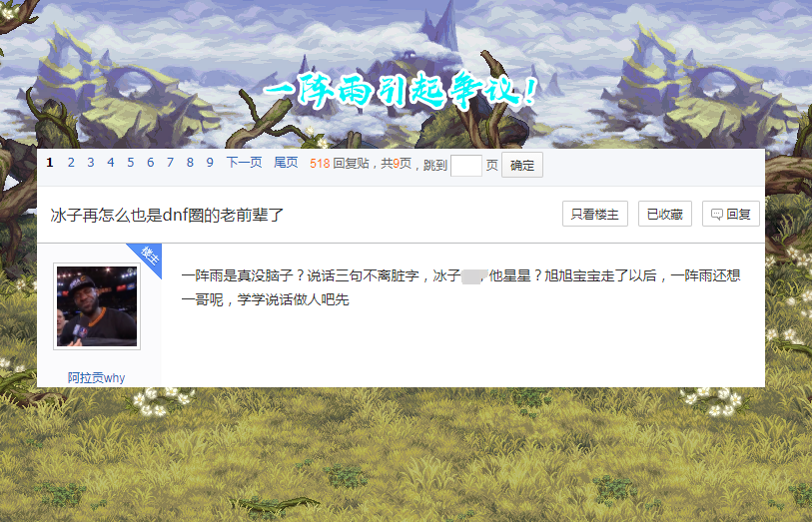Go to page 6 of the thread
812x522 pixels.
(x=150, y=163)
